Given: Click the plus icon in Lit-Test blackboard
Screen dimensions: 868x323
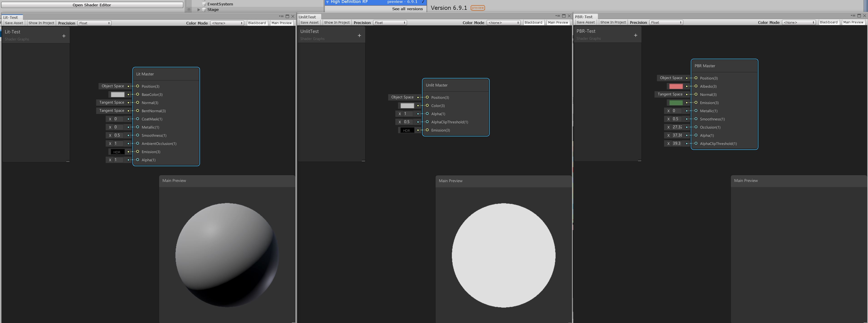Looking at the screenshot, I should pos(64,36).
